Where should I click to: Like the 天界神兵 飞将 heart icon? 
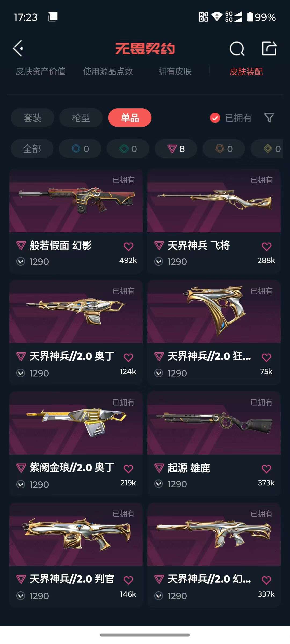click(266, 246)
